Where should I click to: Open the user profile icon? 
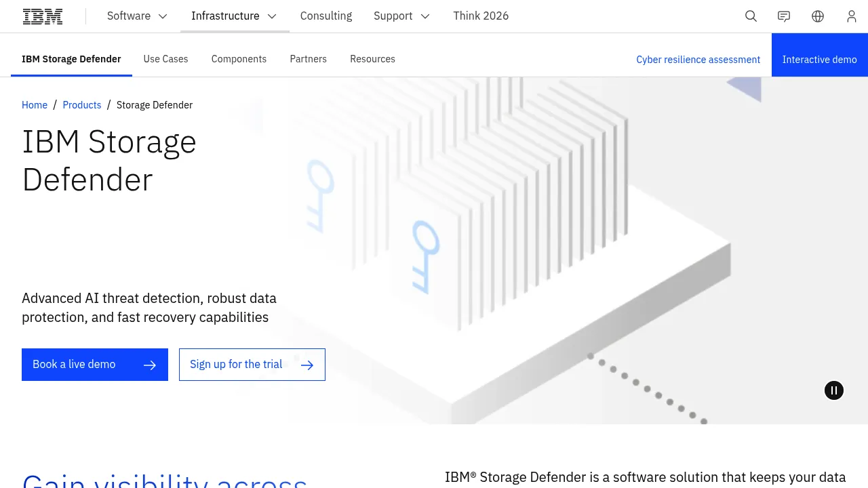(852, 16)
